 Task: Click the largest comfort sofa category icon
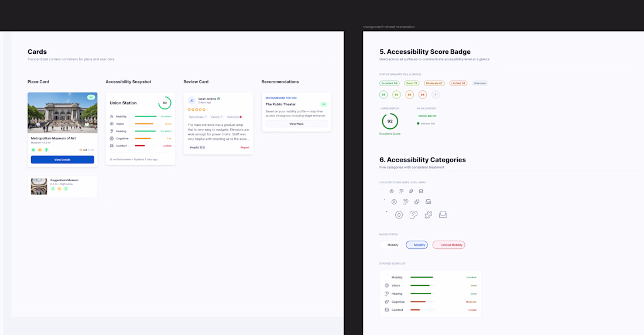point(443,214)
